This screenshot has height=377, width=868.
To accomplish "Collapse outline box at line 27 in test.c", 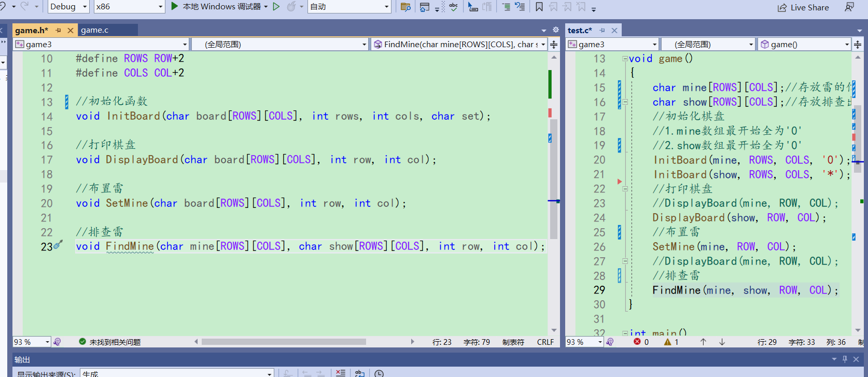I will (x=625, y=261).
